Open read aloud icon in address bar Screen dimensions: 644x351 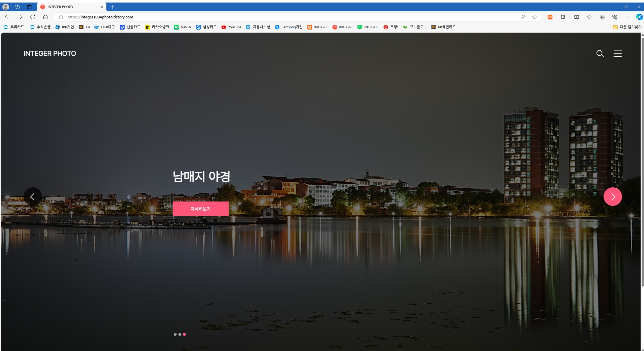tap(523, 17)
